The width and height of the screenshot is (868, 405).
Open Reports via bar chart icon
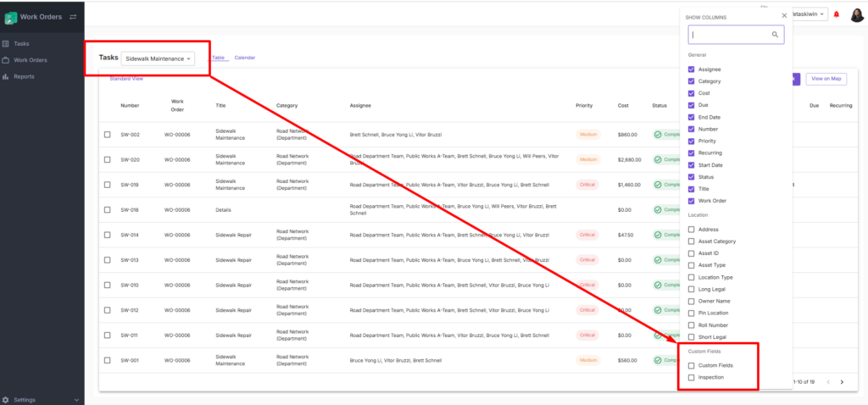pos(7,77)
